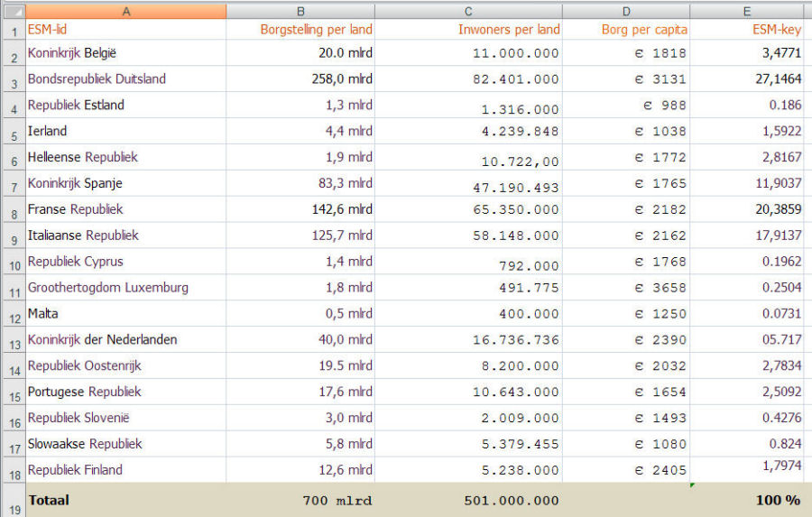Click the Borg per capita header cell
This screenshot has height=517, width=812.
click(x=626, y=30)
